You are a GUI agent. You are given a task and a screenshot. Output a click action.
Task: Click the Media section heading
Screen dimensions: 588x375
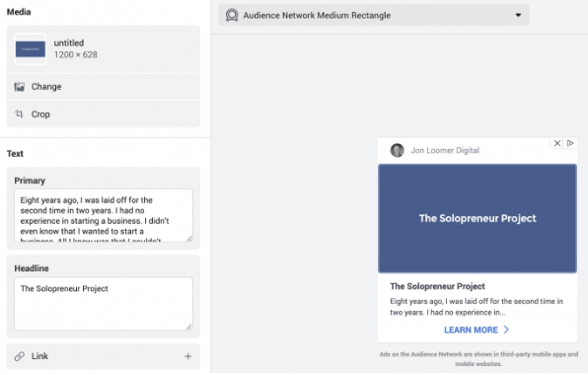point(19,12)
